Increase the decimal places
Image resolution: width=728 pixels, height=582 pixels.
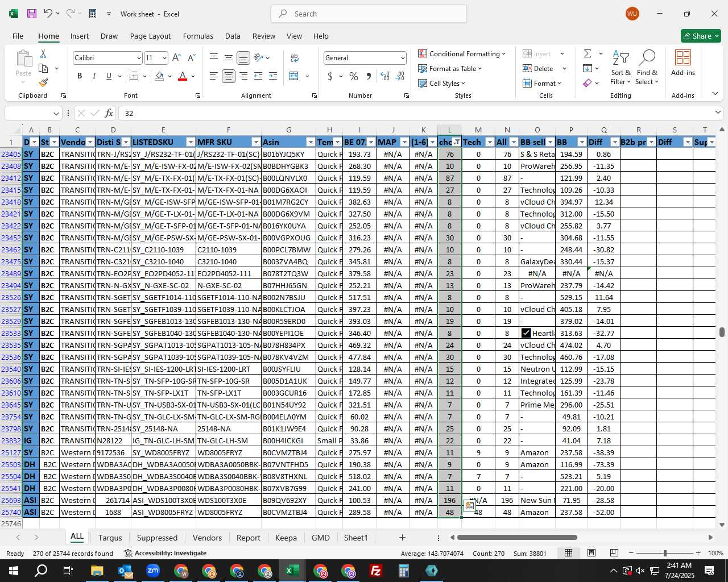click(x=385, y=76)
